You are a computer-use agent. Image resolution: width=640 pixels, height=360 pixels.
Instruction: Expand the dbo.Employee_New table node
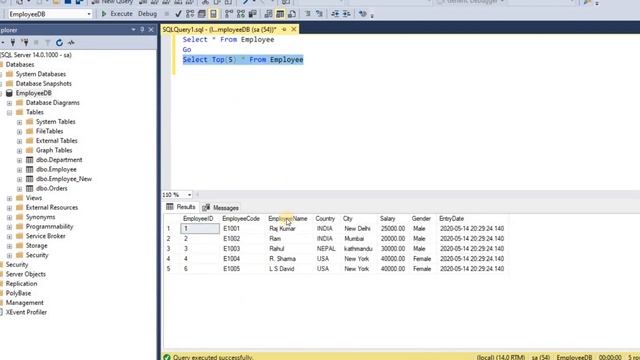(19, 179)
